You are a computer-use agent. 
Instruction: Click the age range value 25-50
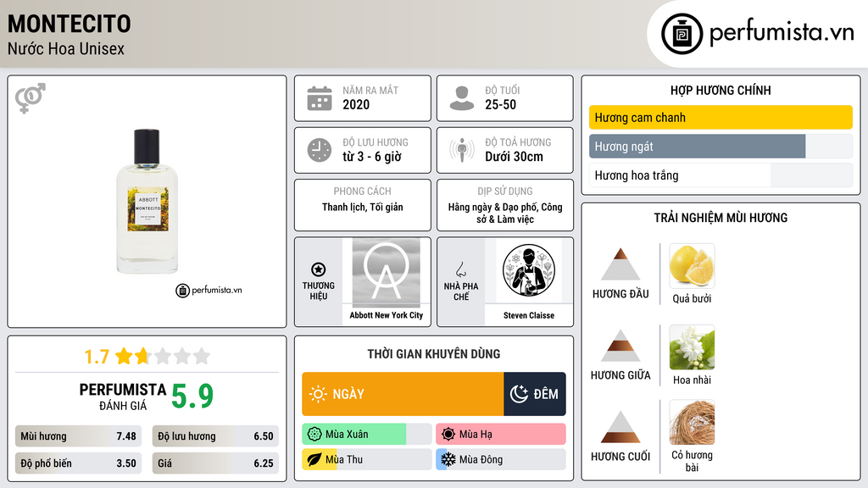point(500,104)
